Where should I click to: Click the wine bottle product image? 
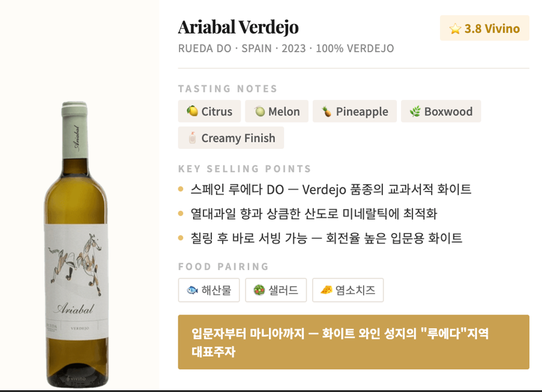tap(76, 244)
